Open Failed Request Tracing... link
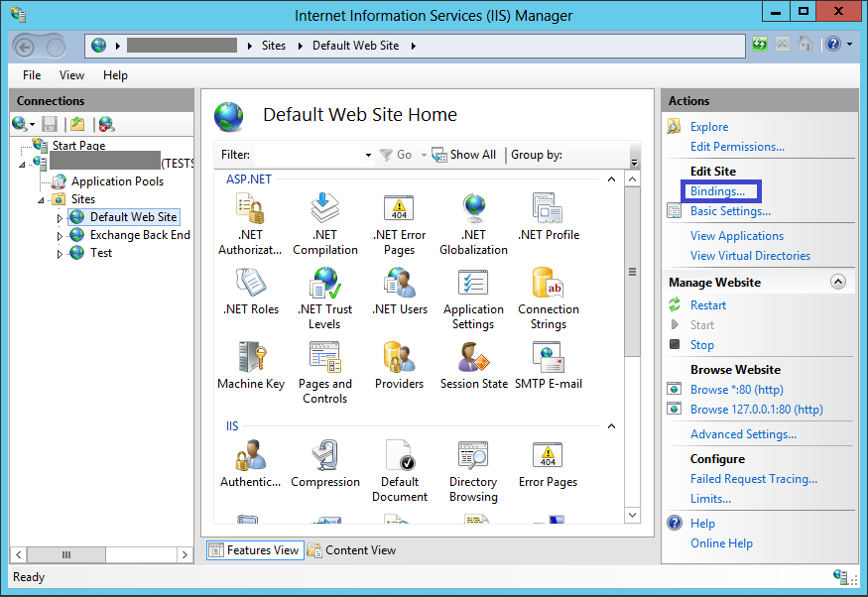 pyautogui.click(x=753, y=479)
